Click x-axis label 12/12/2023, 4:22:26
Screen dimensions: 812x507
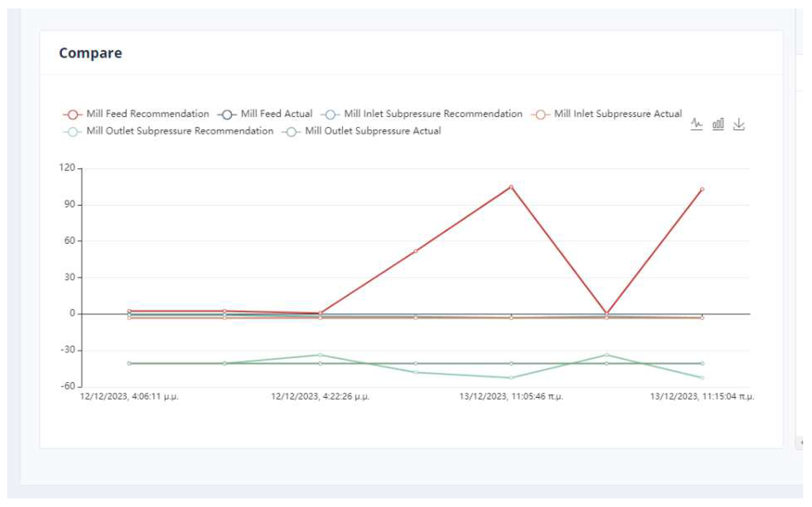click(320, 396)
